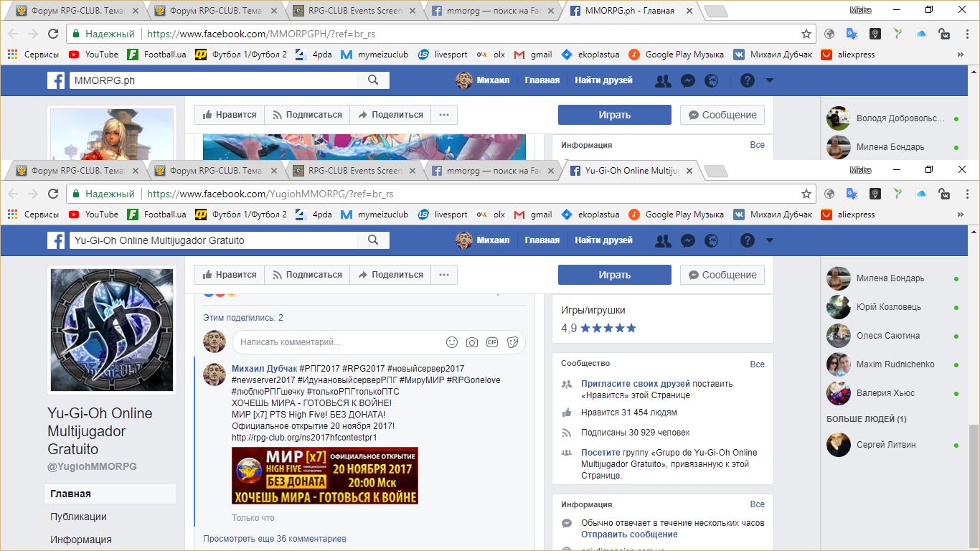Click Найти друзей in the Yu-Gi-Oh window header

(x=603, y=240)
